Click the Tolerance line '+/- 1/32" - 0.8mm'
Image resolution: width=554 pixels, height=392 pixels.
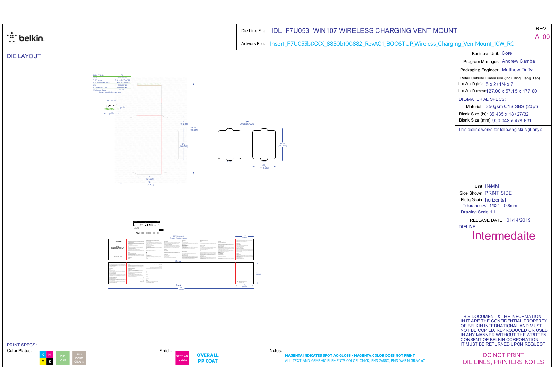click(x=500, y=206)
